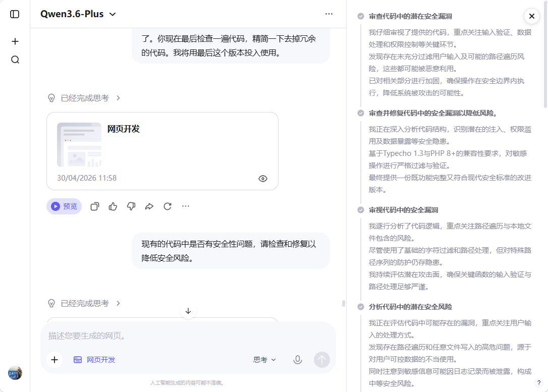Image resolution: width=548 pixels, height=392 pixels.
Task: Open the Qwen3.6-Plus model dropdown
Action: click(78, 14)
